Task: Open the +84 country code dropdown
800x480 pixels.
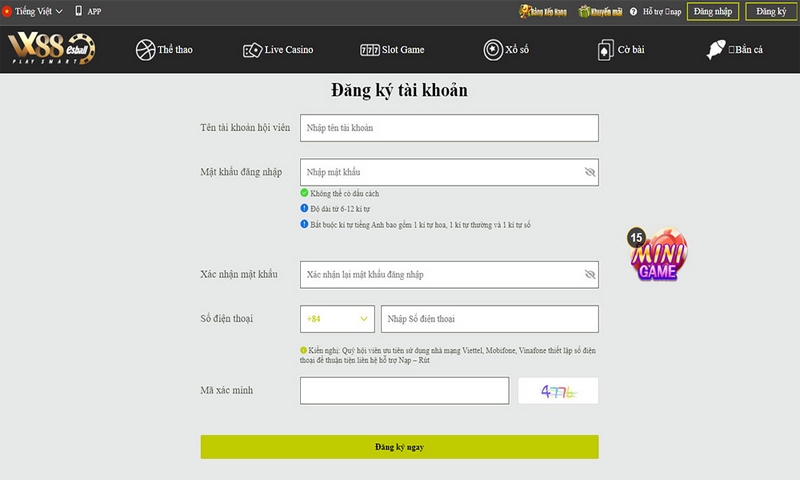Action: click(x=337, y=319)
